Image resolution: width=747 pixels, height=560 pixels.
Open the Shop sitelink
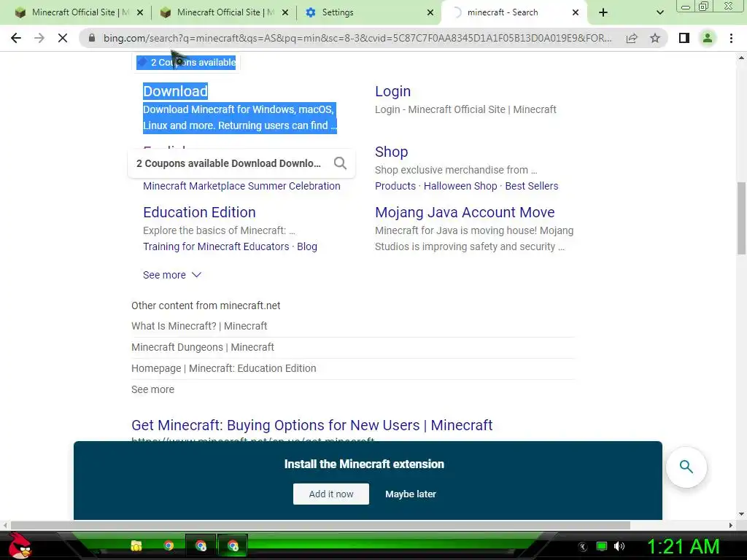coord(391,152)
